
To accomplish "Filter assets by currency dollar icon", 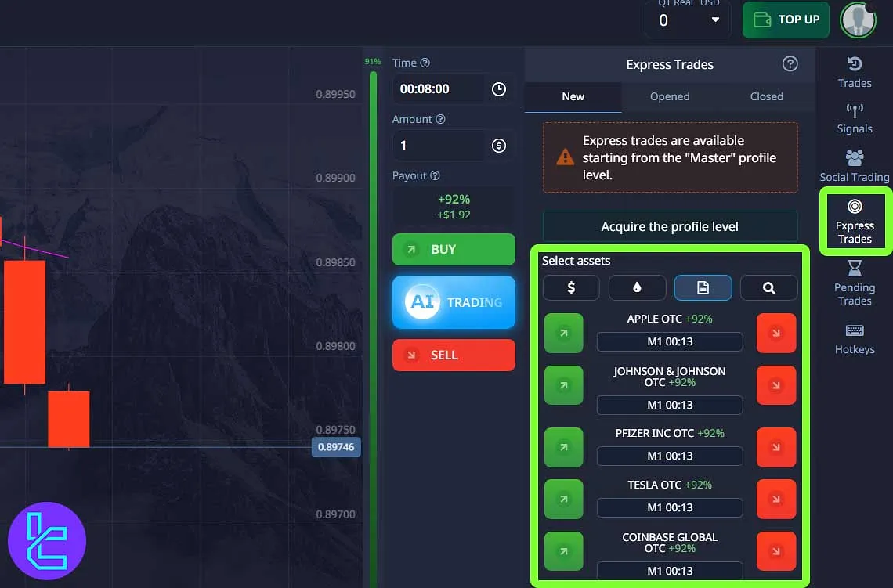I will click(x=571, y=287).
